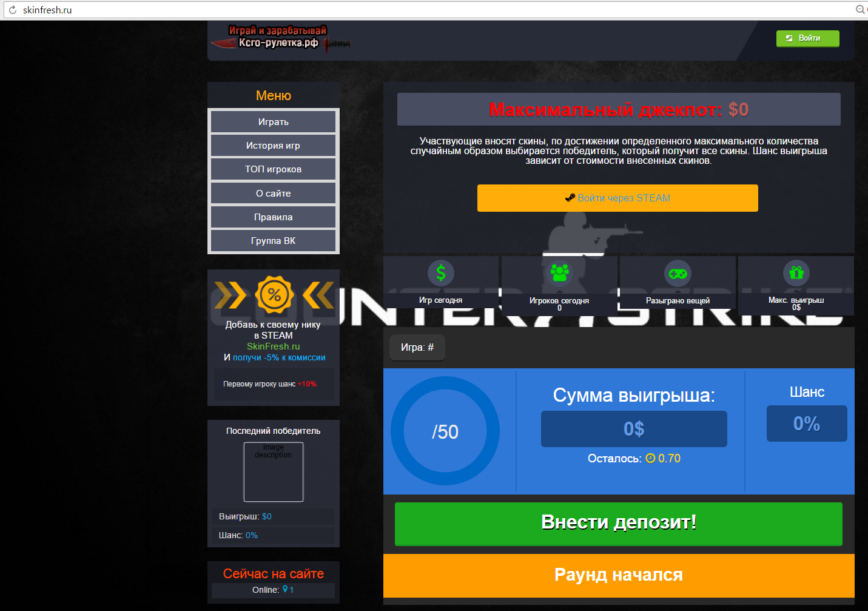The width and height of the screenshot is (868, 611).
Task: Click the 0% Шанс box
Action: (807, 424)
